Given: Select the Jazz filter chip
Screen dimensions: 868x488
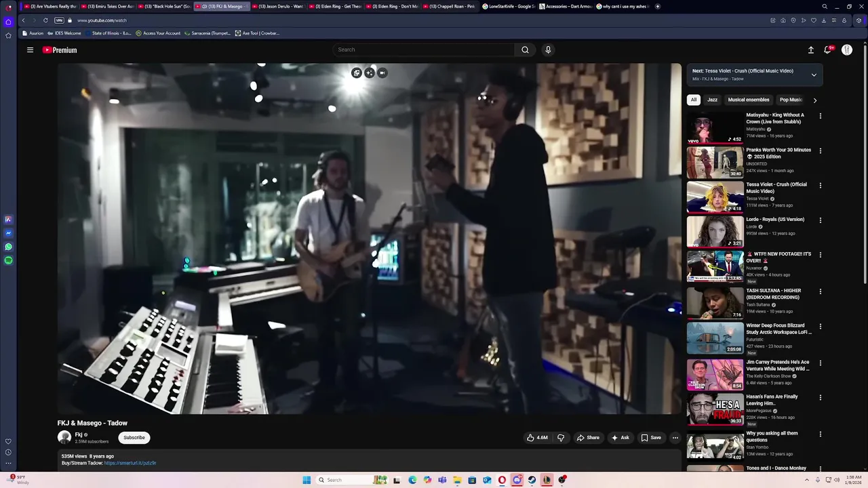Looking at the screenshot, I should point(712,100).
